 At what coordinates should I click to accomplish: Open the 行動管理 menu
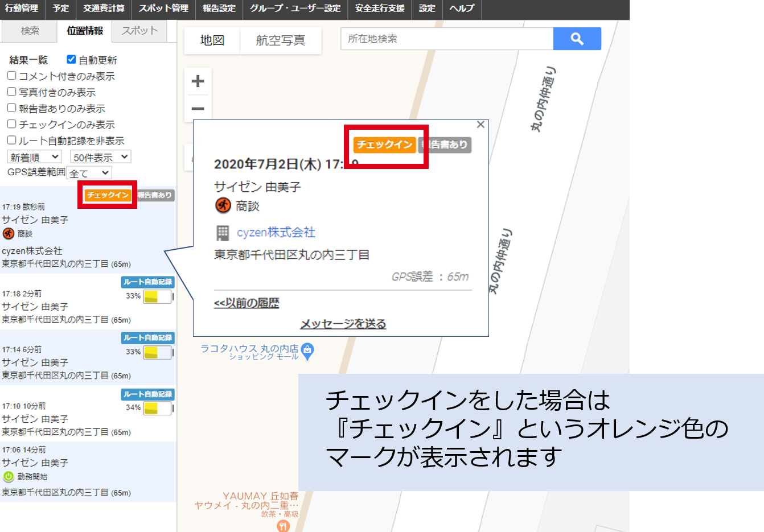pos(22,9)
